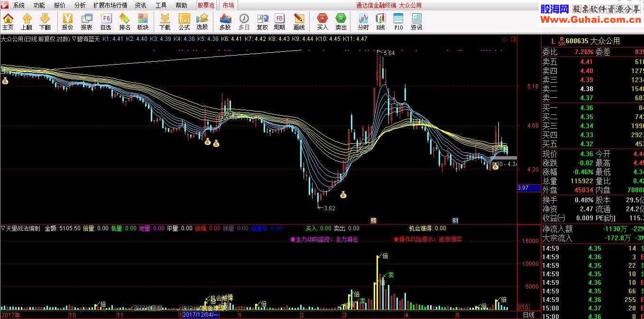
Task: Open the 分析 menu
Action: [80, 5]
